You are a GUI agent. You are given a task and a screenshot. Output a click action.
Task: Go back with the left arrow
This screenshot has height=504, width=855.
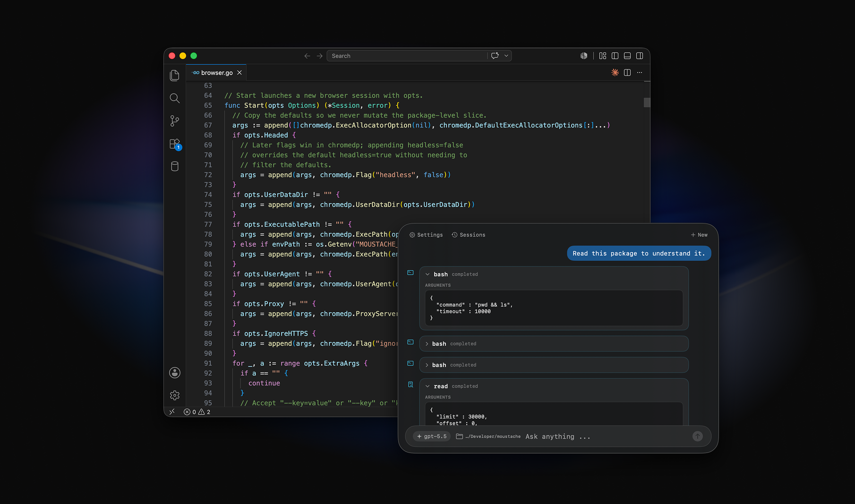click(307, 56)
